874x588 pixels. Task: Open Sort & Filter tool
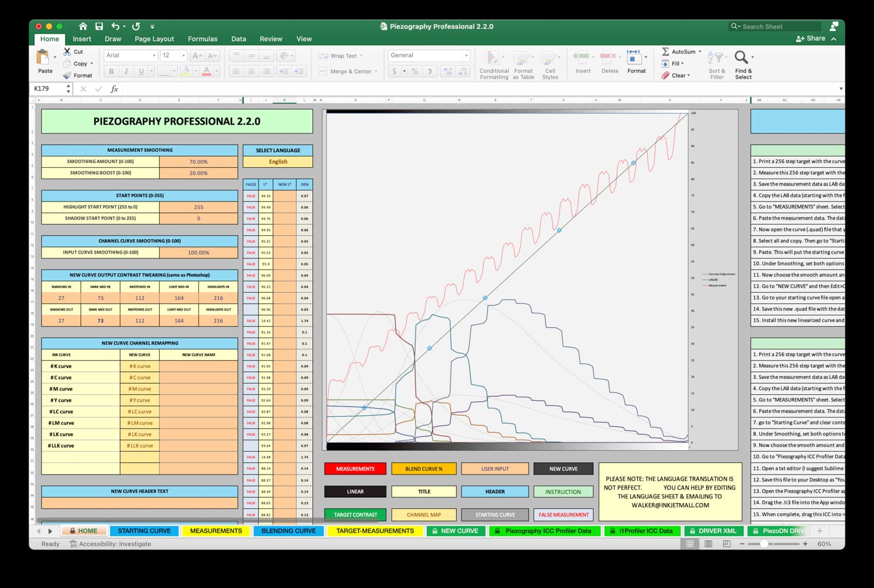point(715,58)
